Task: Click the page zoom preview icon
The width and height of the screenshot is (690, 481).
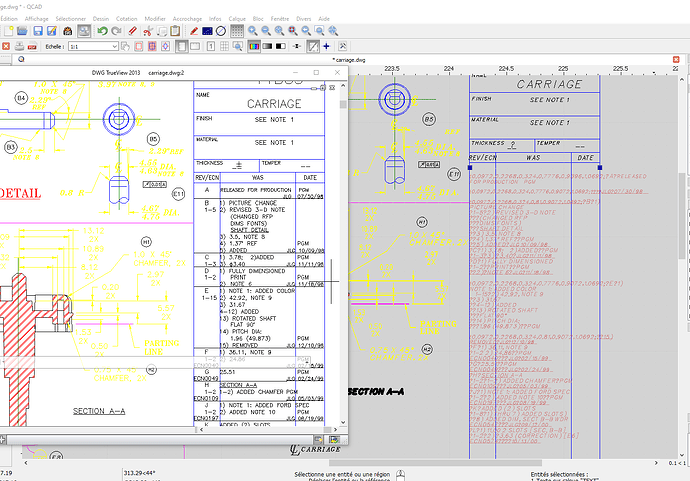Action: pos(238,46)
